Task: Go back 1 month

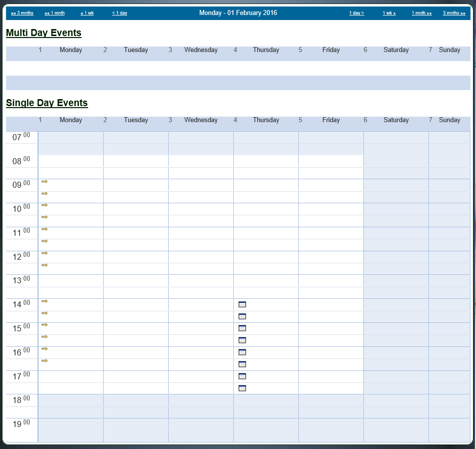Action: click(x=55, y=13)
